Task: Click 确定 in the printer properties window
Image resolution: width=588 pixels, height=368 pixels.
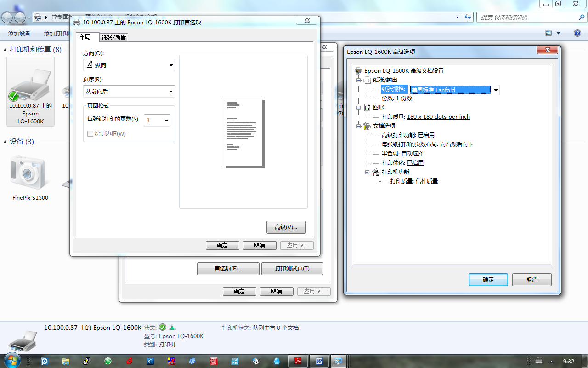Action: coord(239,291)
